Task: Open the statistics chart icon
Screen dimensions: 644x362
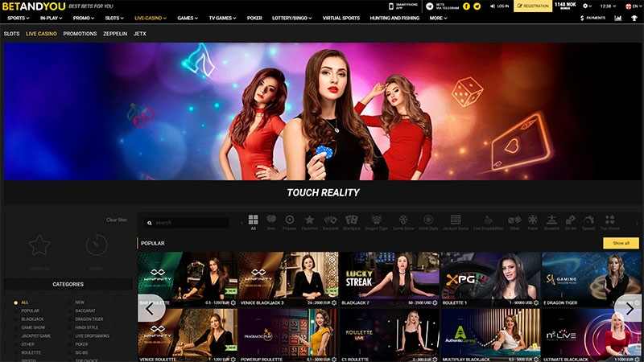Action: pos(617,18)
